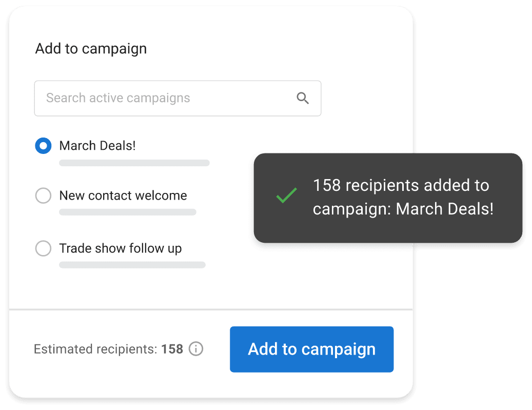
Task: Select the March Deals! radio button
Action: point(43,146)
